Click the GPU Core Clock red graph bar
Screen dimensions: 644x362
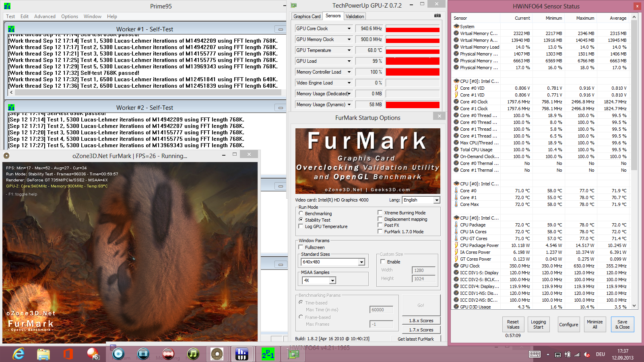(413, 29)
